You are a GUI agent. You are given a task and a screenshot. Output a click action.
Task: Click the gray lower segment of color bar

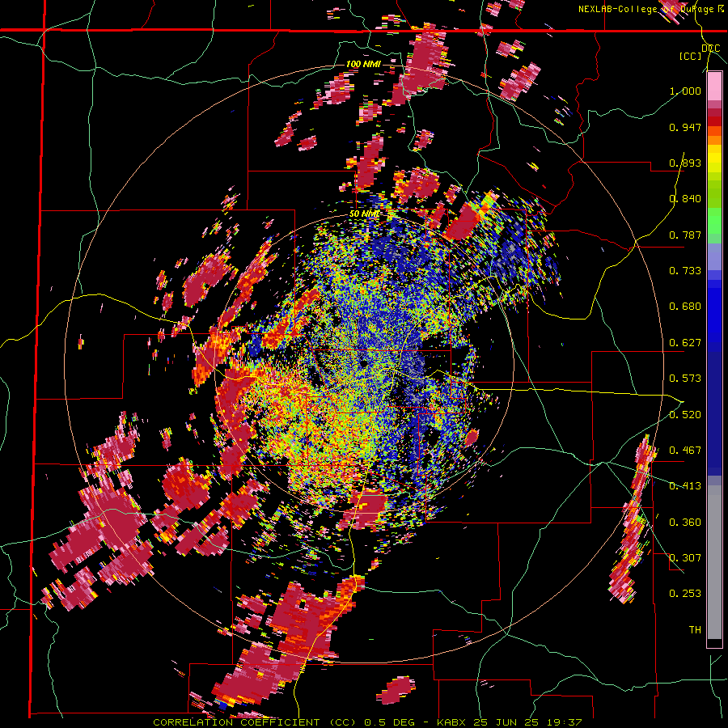(714, 562)
